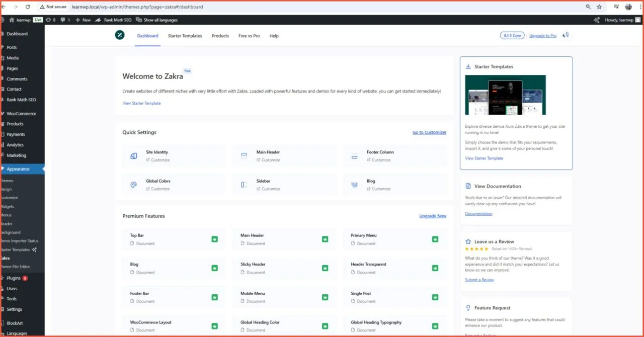This screenshot has width=644, height=337.
Task: Open the Go to Customizer link
Action: pos(429,132)
